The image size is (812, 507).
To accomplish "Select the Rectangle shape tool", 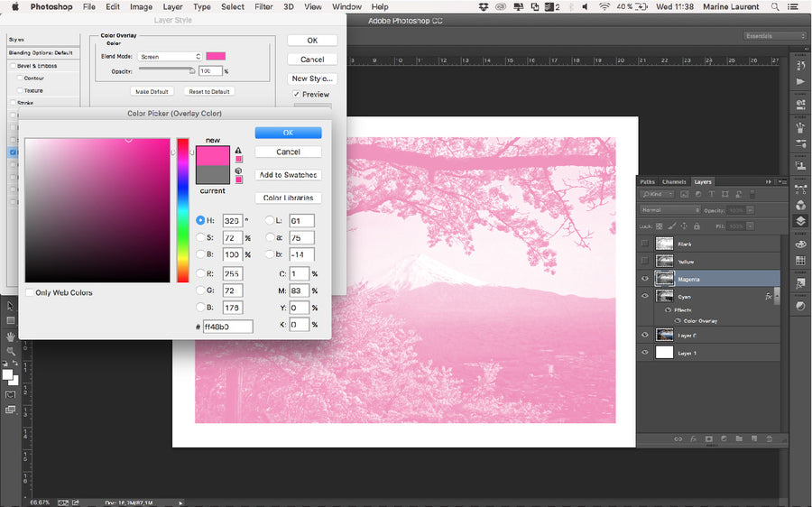I will [x=10, y=320].
